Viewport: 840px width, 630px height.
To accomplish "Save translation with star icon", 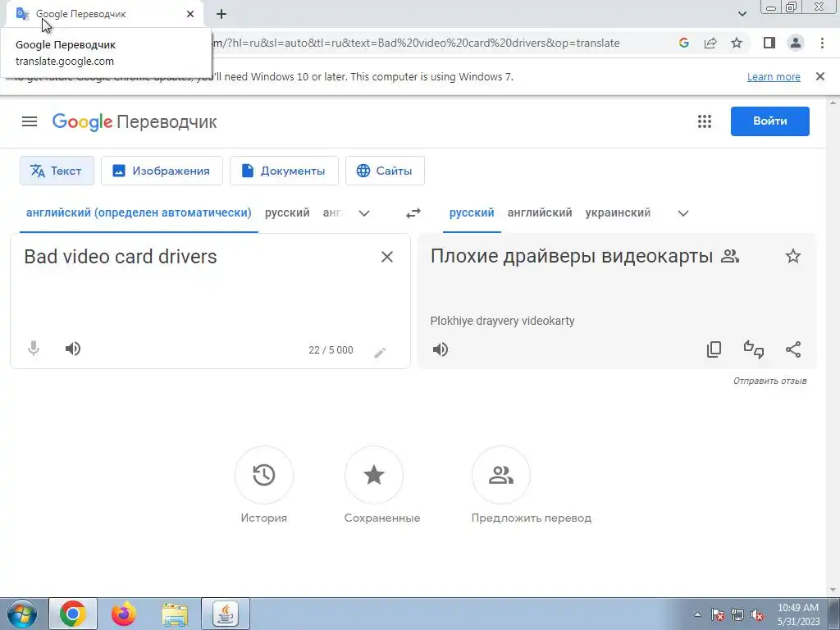I will [793, 256].
